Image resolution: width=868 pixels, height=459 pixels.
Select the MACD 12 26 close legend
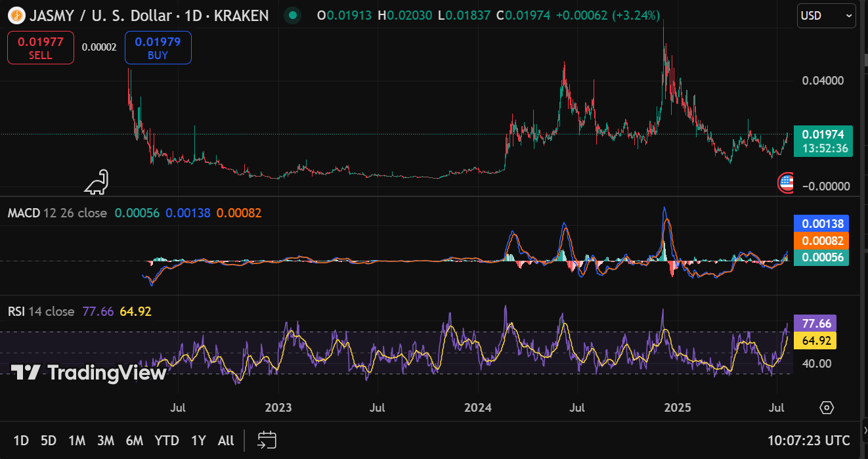57,213
